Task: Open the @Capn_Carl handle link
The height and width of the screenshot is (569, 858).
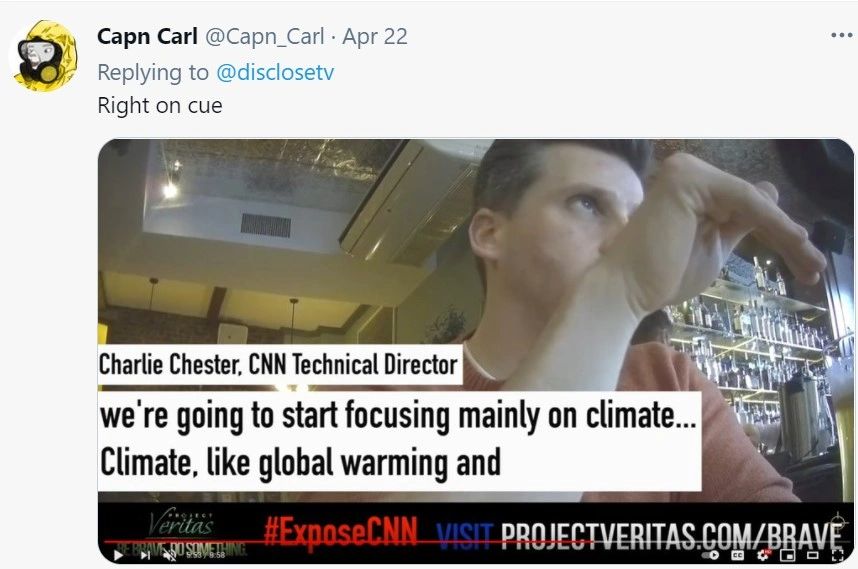Action: 265,37
